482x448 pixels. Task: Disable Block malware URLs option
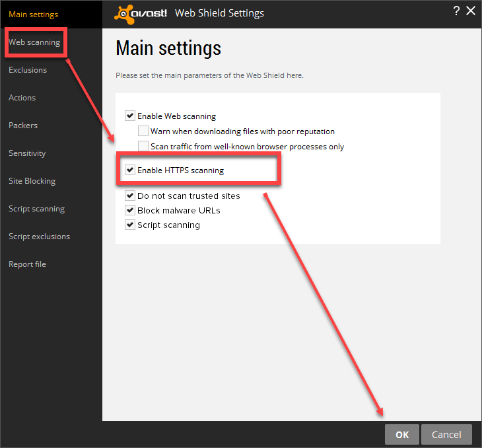[130, 210]
